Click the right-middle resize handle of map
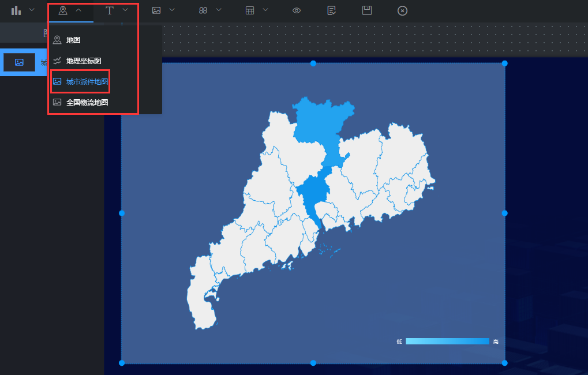The width and height of the screenshot is (588, 375). tap(505, 213)
